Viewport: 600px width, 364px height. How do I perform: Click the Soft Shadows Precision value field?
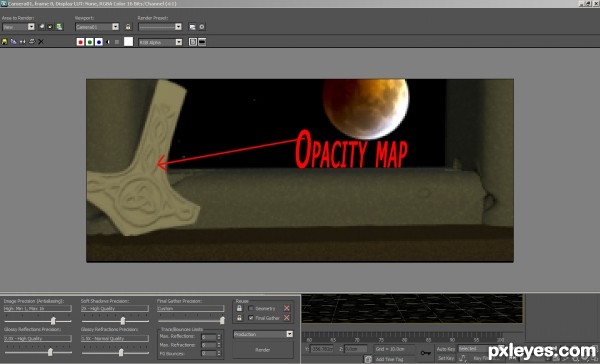[115, 308]
